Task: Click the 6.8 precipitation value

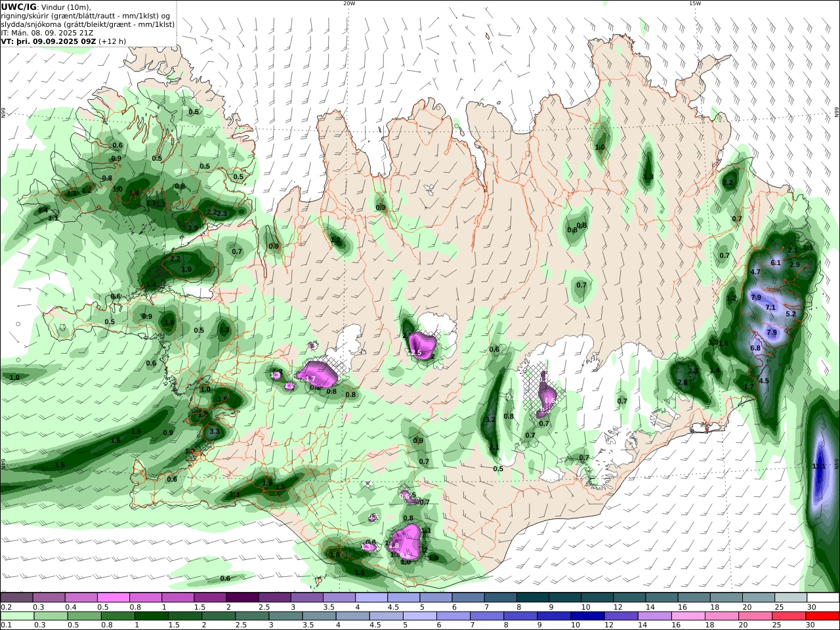Action: point(755,348)
